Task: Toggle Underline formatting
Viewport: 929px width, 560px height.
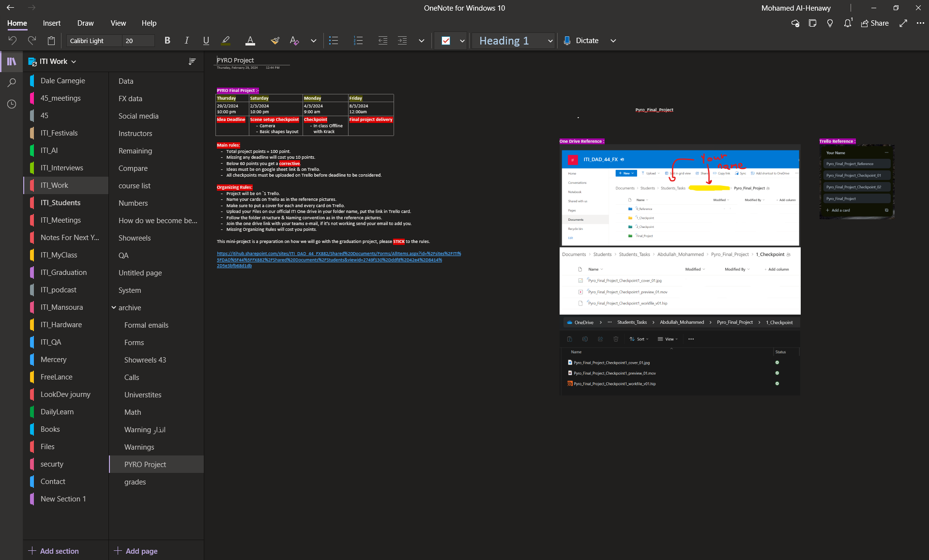Action: pyautogui.click(x=206, y=41)
